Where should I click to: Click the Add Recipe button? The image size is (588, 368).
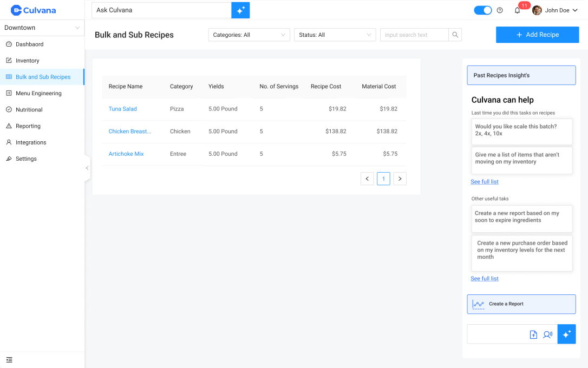tap(537, 35)
